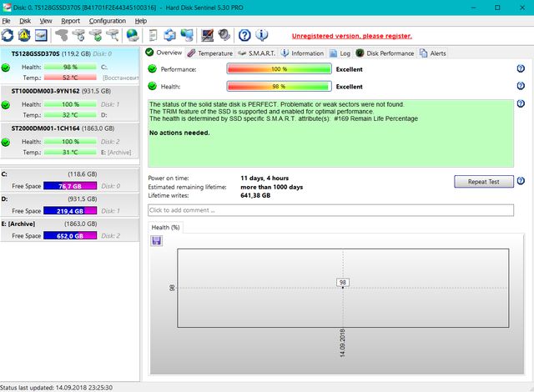Click the monitor with pen toolbar icon
534x392 pixels.
click(x=207, y=35)
